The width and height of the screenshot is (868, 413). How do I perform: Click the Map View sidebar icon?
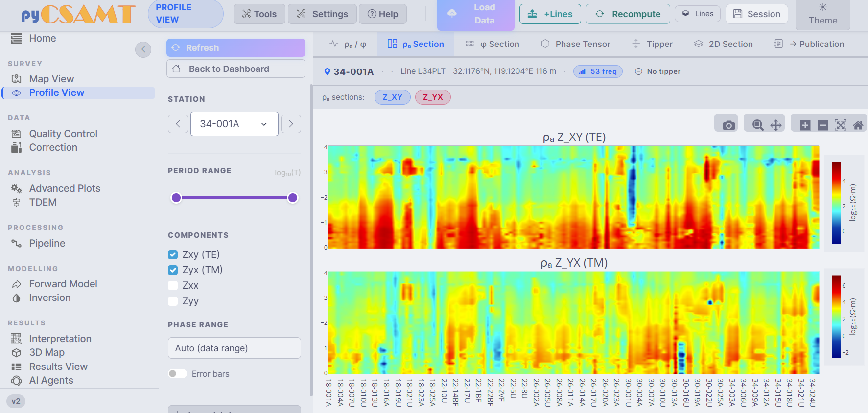coord(16,79)
